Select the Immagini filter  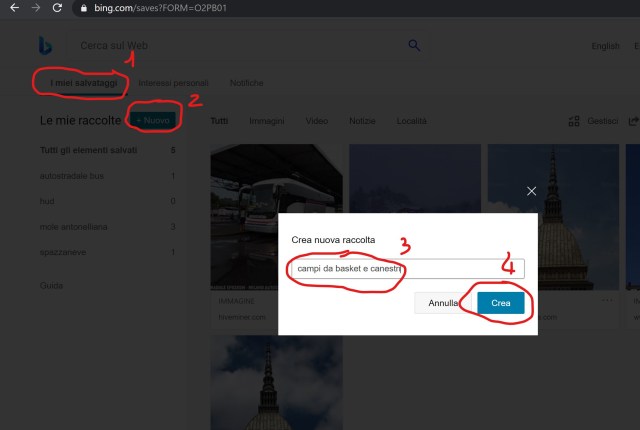[x=267, y=121]
